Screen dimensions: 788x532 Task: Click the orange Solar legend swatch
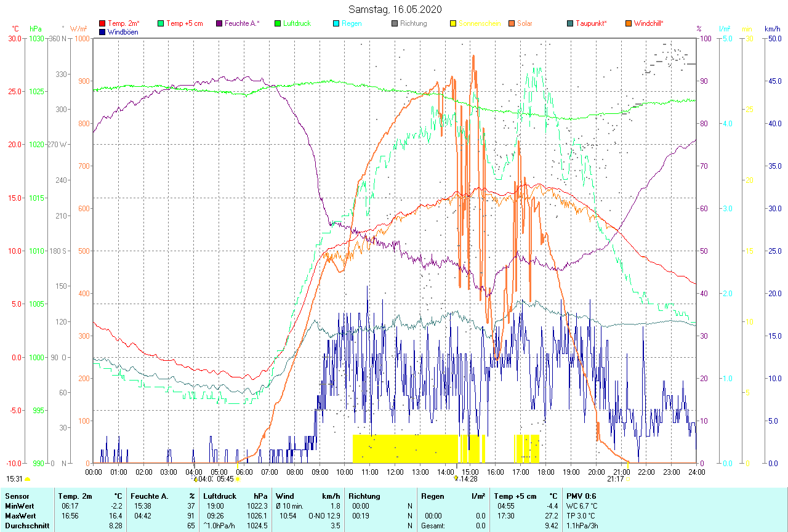(511, 23)
